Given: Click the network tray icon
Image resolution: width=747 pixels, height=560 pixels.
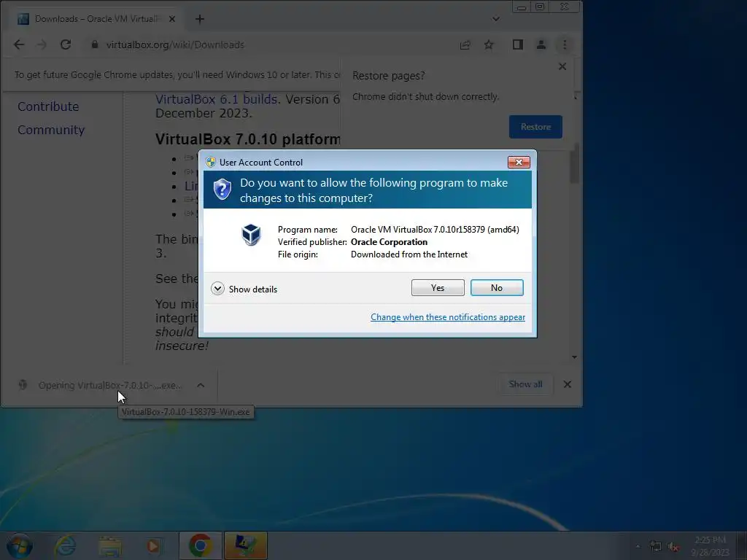Looking at the screenshot, I should tap(656, 546).
